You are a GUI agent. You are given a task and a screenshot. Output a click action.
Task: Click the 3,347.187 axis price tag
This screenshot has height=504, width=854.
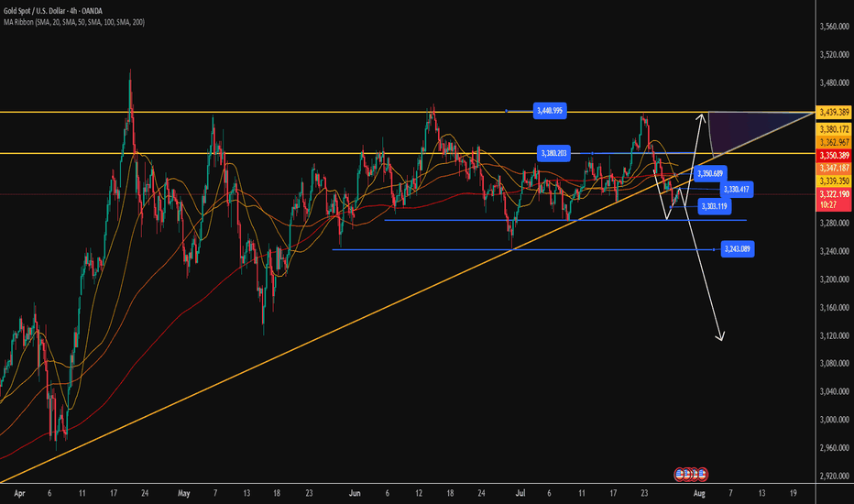[x=834, y=169]
